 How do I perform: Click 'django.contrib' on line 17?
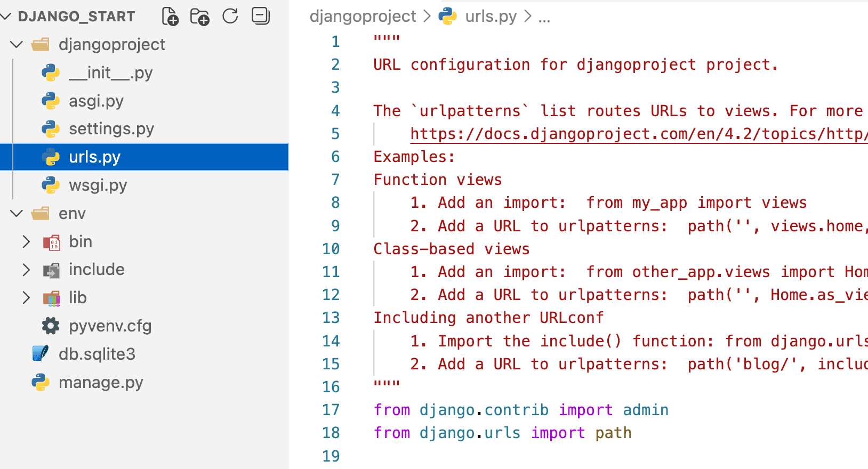484,410
